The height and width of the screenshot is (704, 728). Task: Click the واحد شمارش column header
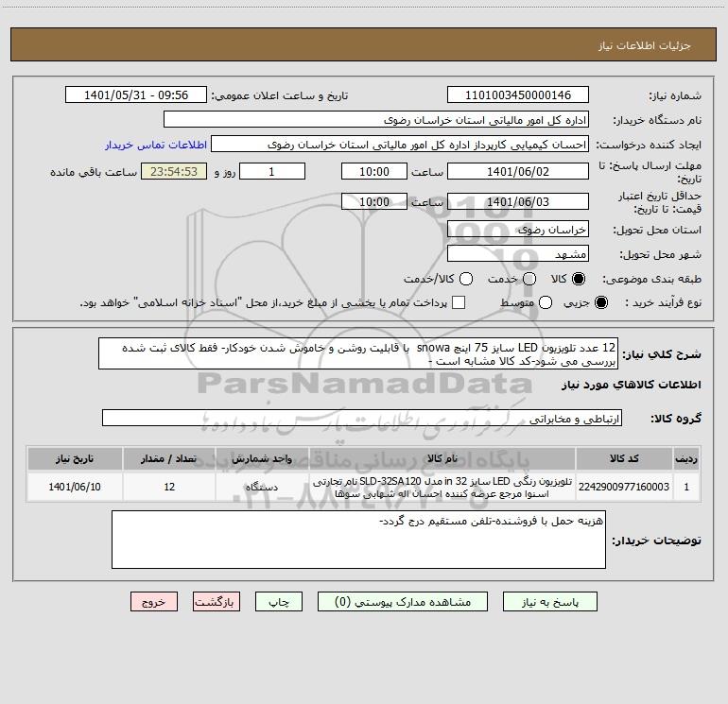click(262, 458)
